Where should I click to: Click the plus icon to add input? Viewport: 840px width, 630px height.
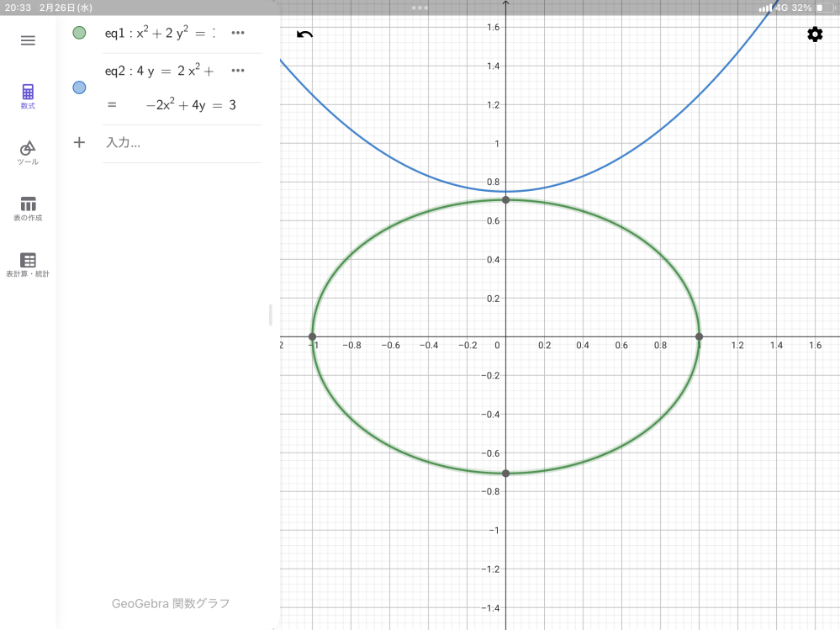79,142
